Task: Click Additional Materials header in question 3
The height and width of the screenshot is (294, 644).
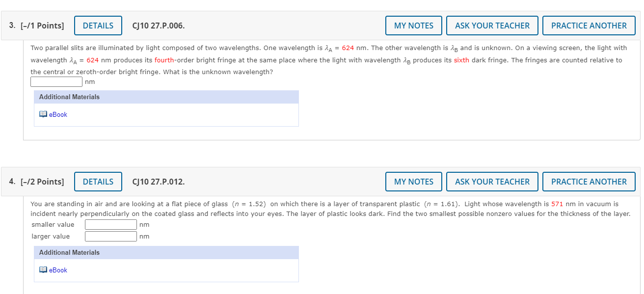Action: click(69, 97)
